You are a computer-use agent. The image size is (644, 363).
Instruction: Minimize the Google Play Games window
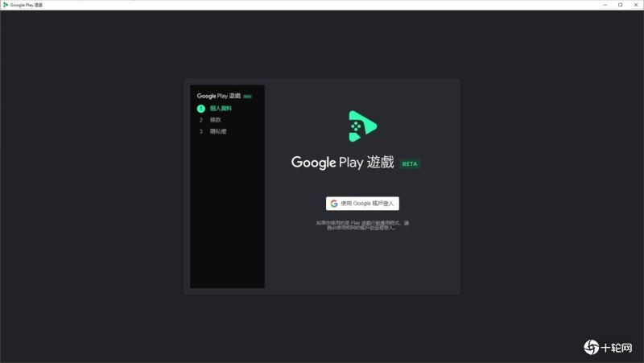coord(605,5)
